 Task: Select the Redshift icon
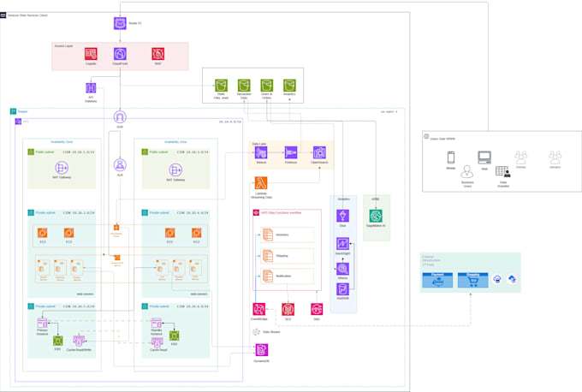342,289
